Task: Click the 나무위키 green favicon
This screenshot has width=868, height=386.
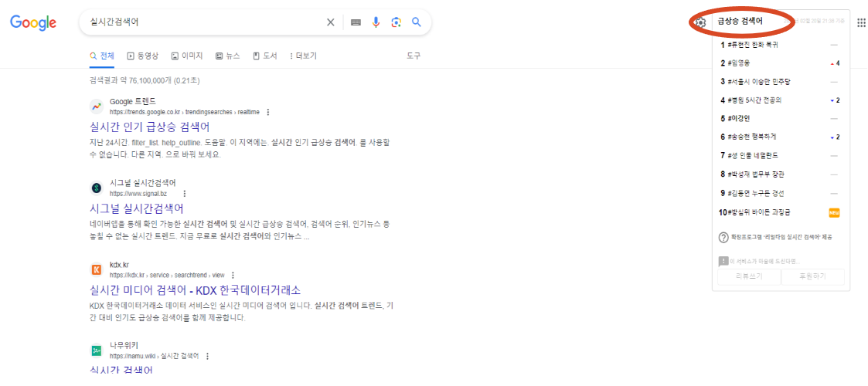Action: point(97,350)
